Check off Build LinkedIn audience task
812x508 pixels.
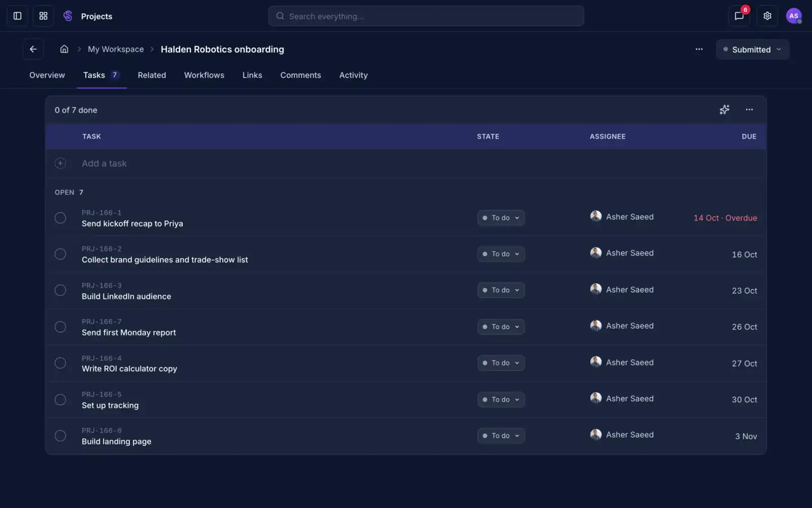60,291
